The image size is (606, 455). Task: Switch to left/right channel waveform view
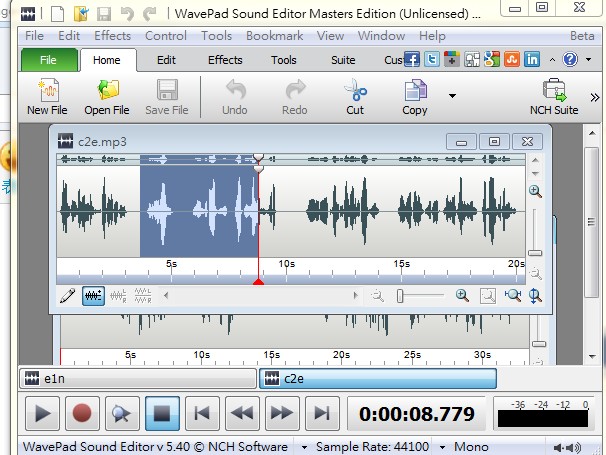tap(118, 296)
